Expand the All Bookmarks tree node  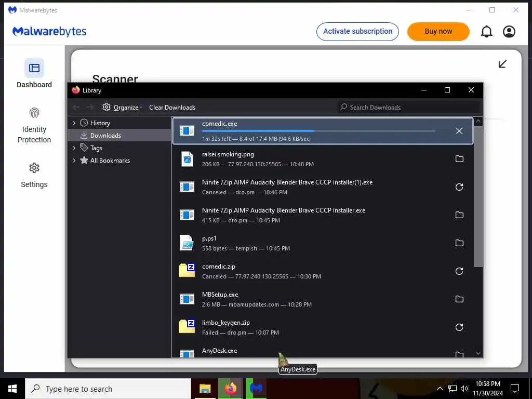click(x=74, y=161)
